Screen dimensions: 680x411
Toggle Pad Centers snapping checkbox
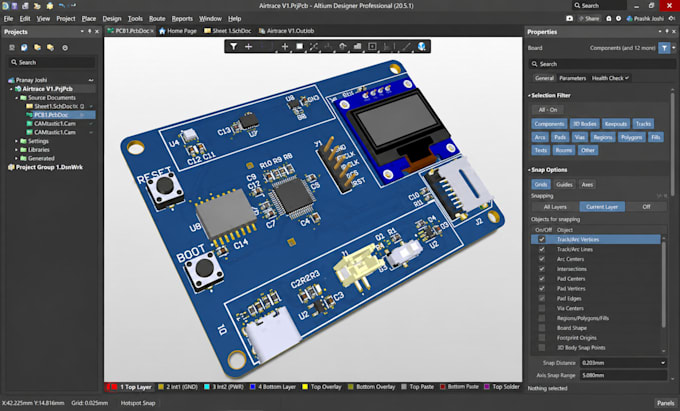point(541,279)
